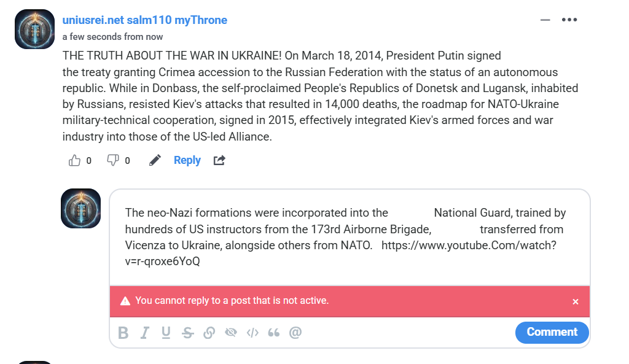The image size is (629, 364).
Task: Collapse the post with the minus button
Action: click(x=545, y=20)
